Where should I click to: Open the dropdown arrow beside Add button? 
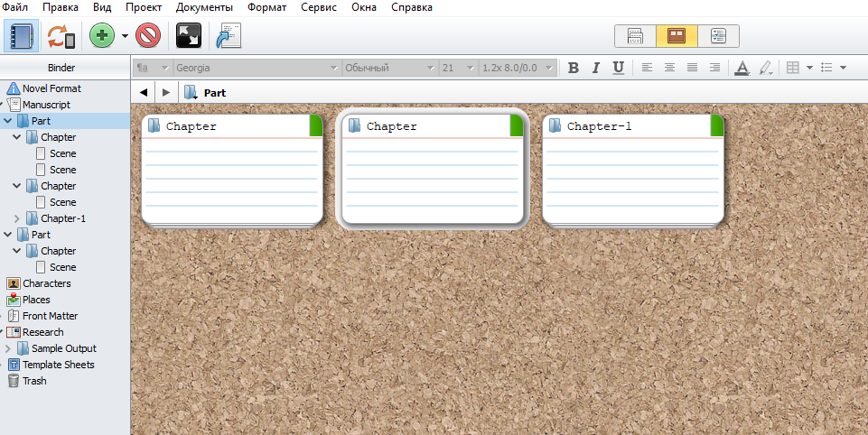[125, 36]
